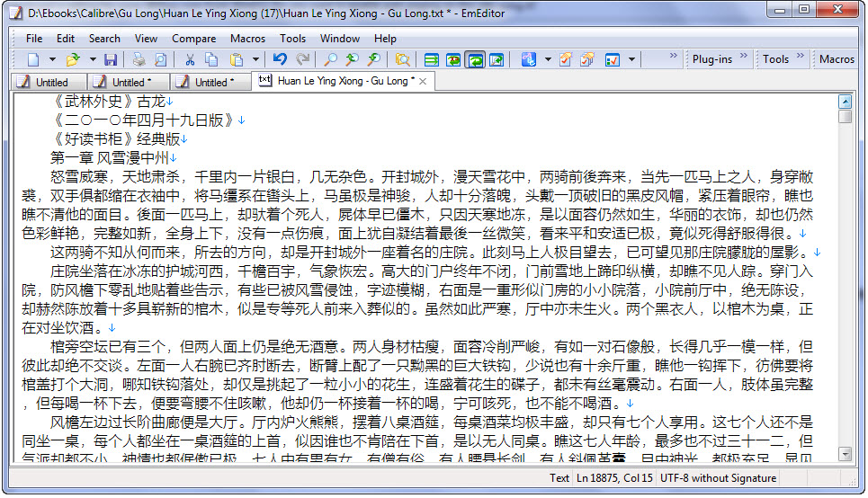868x498 pixels.
Task: Open properties for all configurations icon
Action: (x=587, y=59)
